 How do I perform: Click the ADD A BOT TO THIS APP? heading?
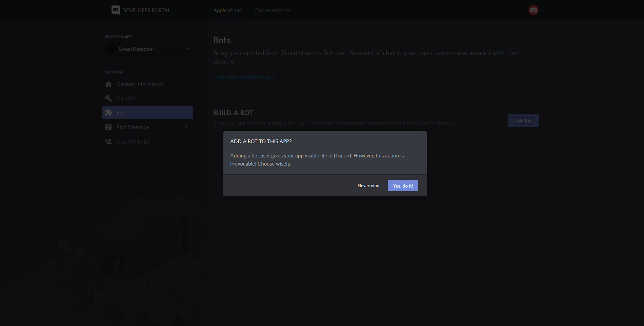tap(261, 142)
